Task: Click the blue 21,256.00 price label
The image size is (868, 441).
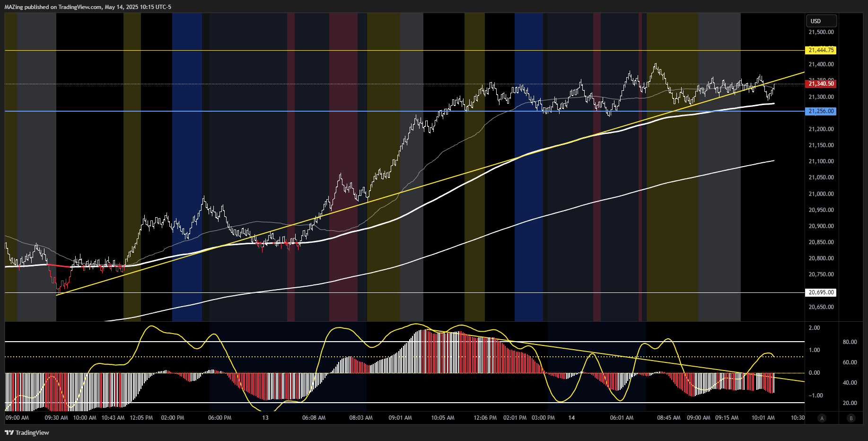Action: click(x=821, y=111)
